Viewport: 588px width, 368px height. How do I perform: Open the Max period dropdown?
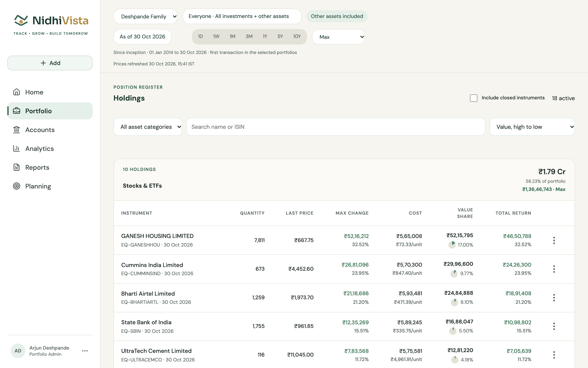coord(338,37)
